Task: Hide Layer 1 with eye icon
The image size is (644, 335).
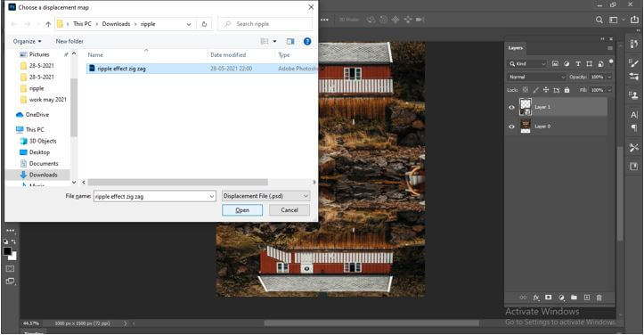Action: [511, 107]
